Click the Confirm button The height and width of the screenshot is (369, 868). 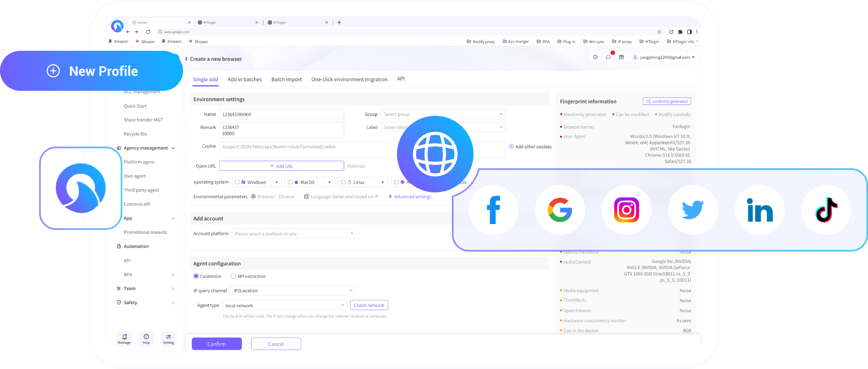pyautogui.click(x=217, y=344)
